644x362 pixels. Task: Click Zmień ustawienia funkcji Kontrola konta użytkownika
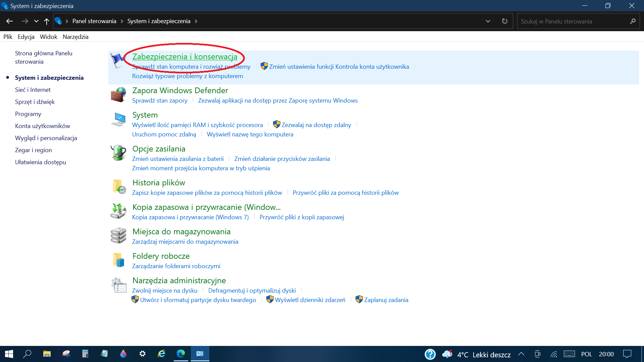[339, 66]
